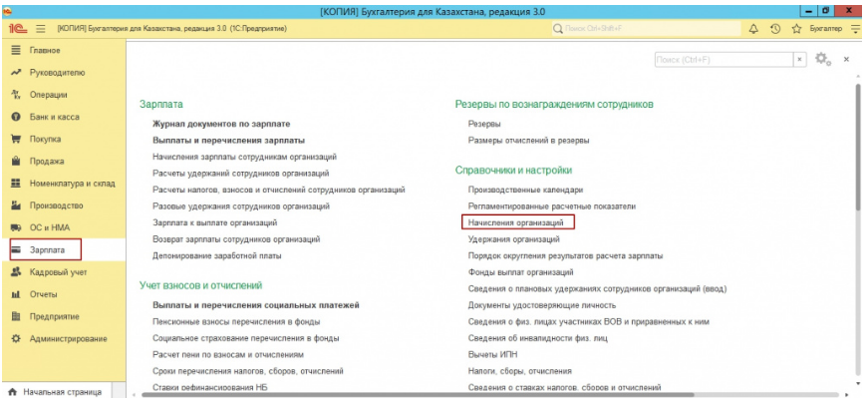Open Регламентированные расчетные показатели
868x404 pixels.
552,206
